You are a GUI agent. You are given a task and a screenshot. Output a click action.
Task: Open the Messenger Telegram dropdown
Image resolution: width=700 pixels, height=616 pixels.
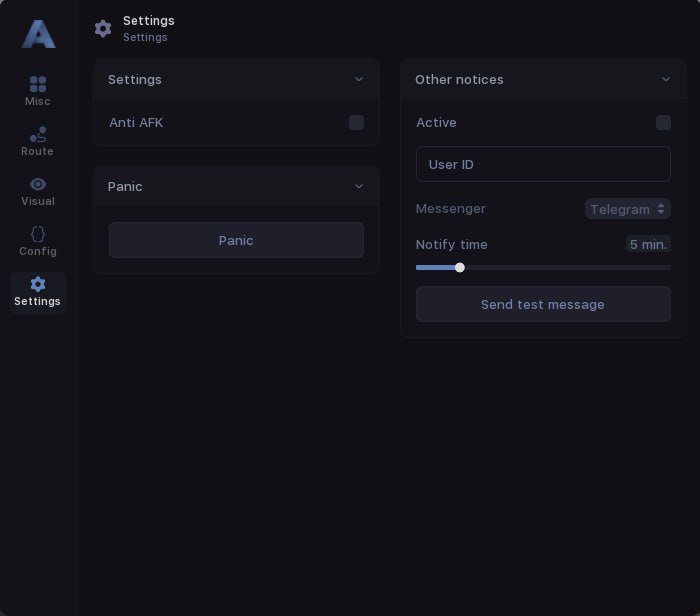(627, 209)
